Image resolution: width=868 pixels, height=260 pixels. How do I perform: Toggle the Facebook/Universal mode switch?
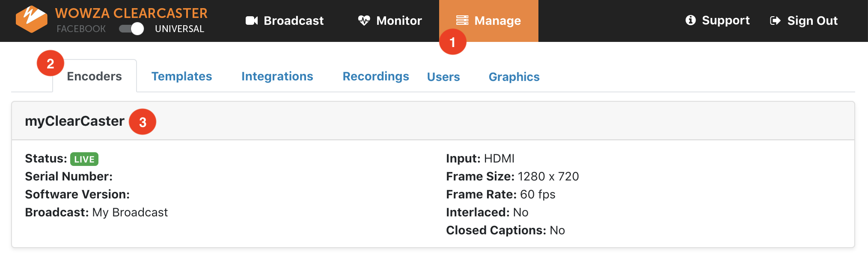tap(131, 29)
